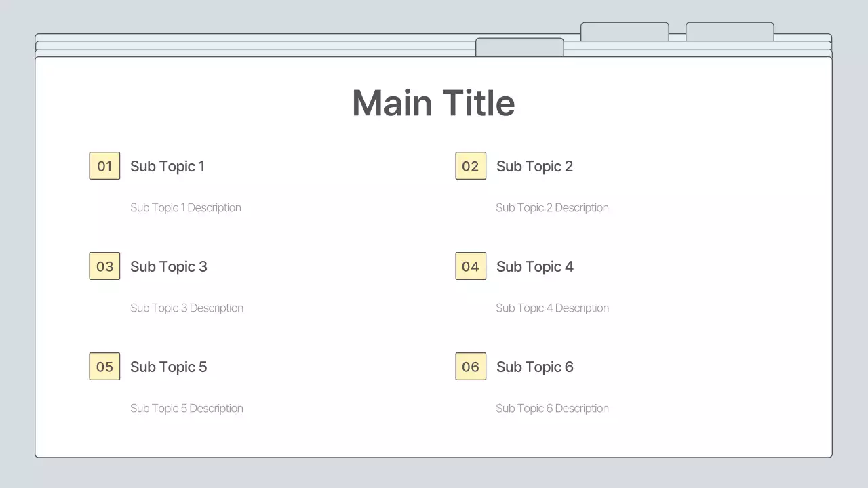The image size is (868, 488).
Task: Select the darker folder tab above the slide
Action: point(519,47)
